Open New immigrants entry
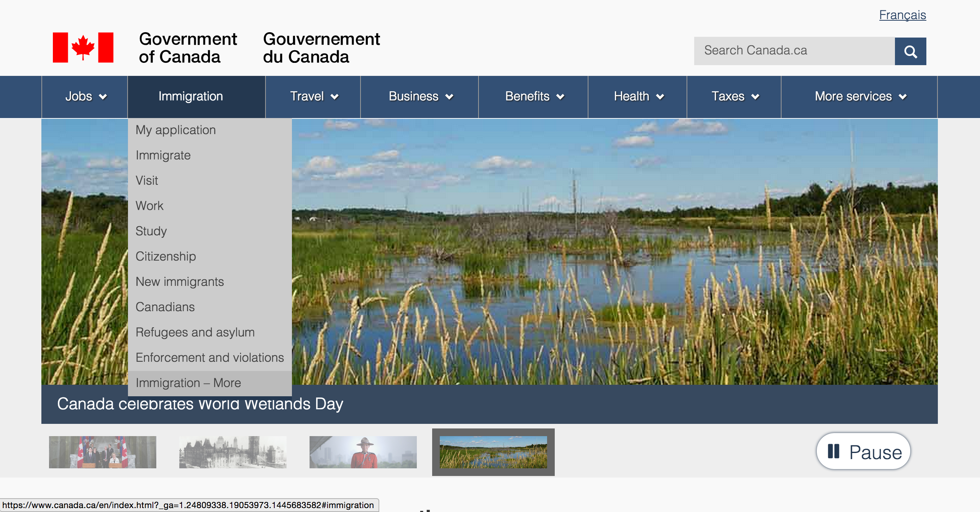The width and height of the screenshot is (980, 512). (x=210, y=282)
